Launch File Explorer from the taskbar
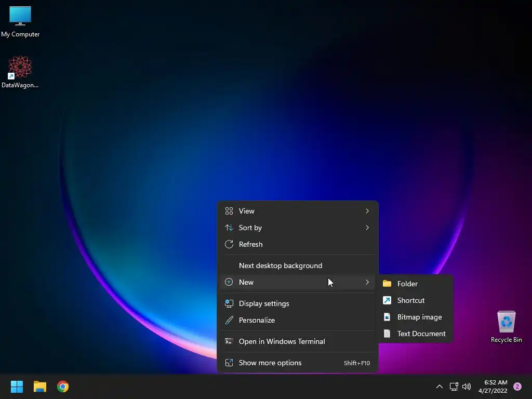Image resolution: width=532 pixels, height=399 pixels. click(x=39, y=387)
